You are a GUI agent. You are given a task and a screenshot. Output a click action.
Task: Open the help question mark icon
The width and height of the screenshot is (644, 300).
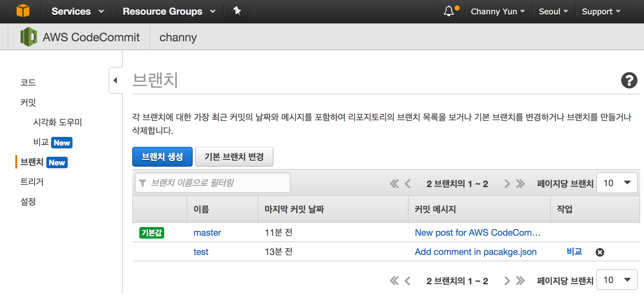[x=629, y=80]
